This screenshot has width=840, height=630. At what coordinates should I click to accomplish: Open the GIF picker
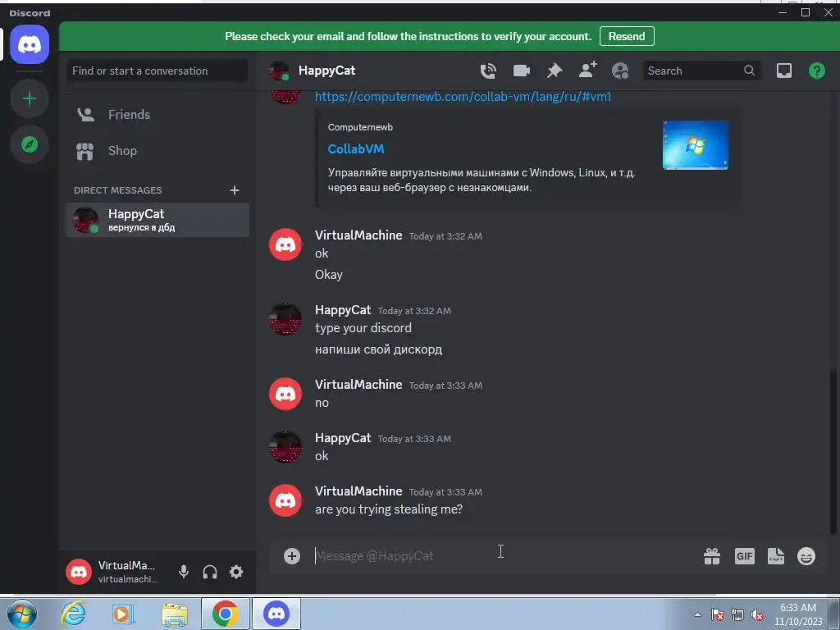pos(745,556)
